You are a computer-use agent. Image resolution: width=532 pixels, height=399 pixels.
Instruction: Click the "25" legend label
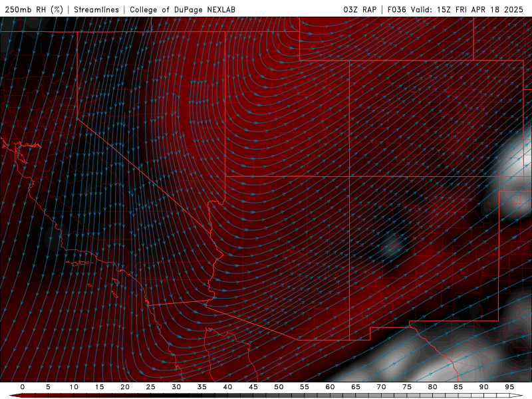coord(151,387)
